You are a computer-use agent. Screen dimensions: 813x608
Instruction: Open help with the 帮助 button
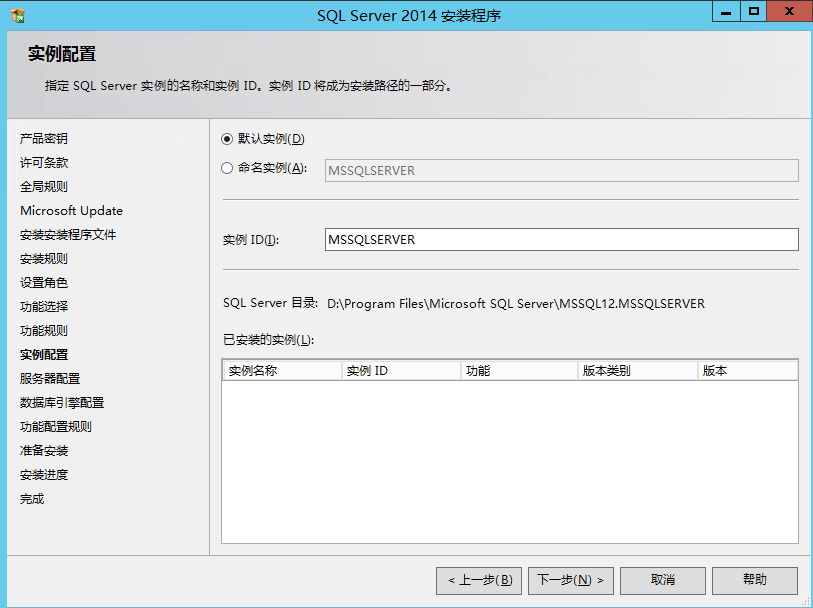(x=755, y=580)
